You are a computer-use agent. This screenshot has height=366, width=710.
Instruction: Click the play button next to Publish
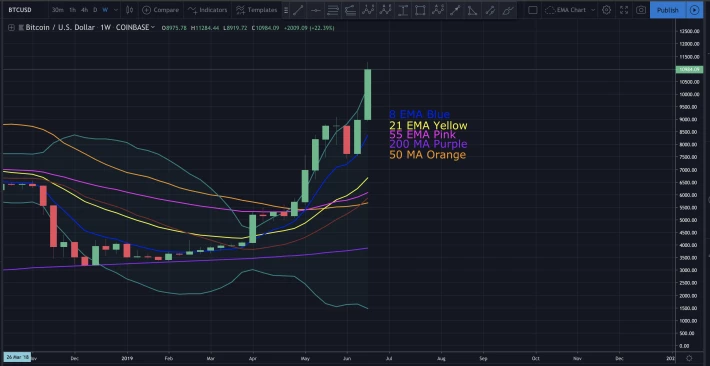tap(694, 10)
